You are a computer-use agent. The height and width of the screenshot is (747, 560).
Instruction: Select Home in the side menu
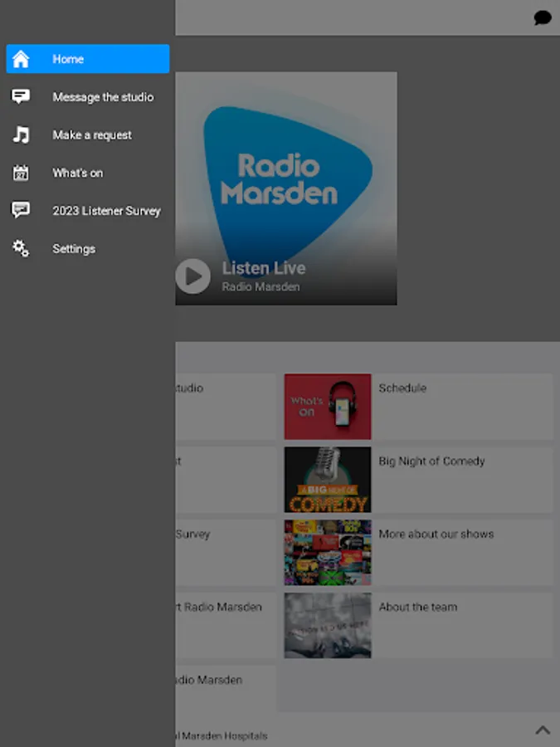(x=88, y=59)
